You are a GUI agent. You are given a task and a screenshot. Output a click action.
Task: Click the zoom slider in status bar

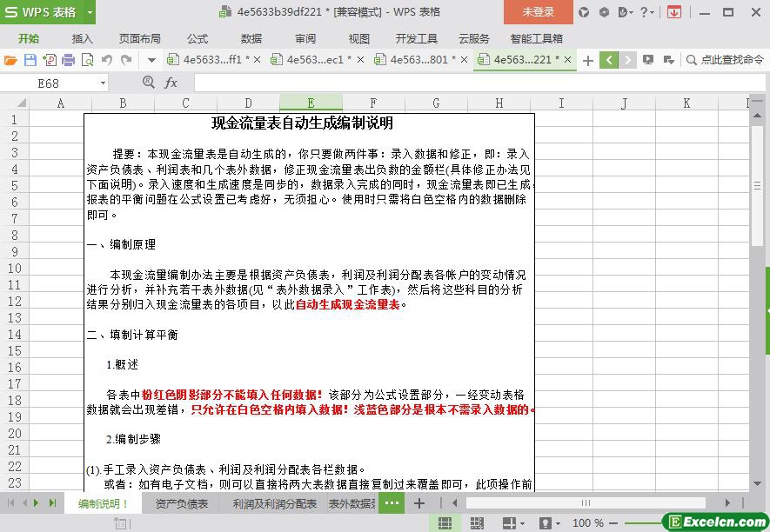click(x=644, y=523)
